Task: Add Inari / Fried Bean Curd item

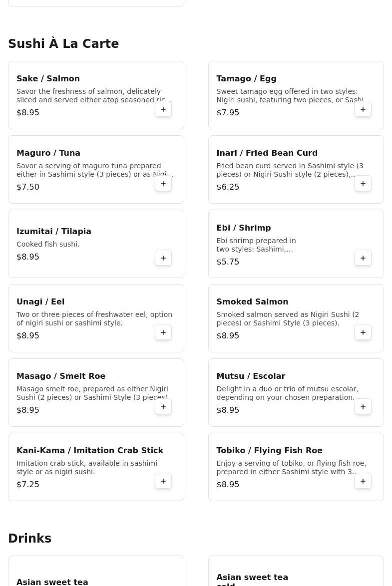Action: click(x=363, y=184)
